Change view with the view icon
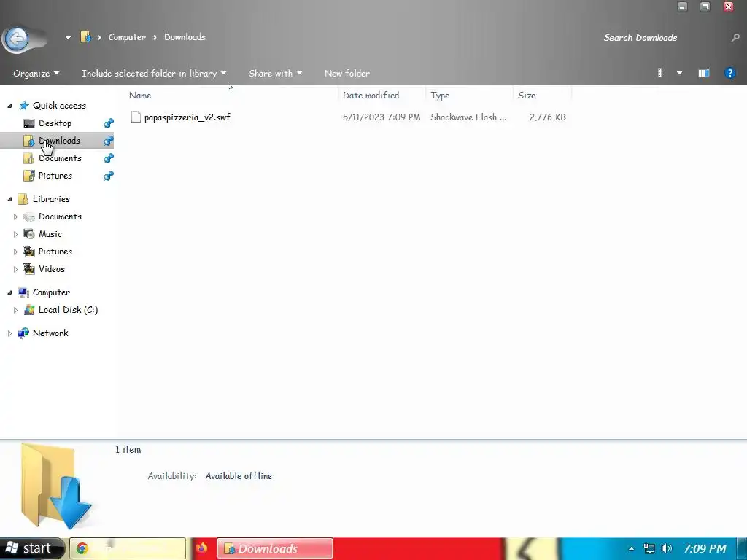 tap(659, 73)
